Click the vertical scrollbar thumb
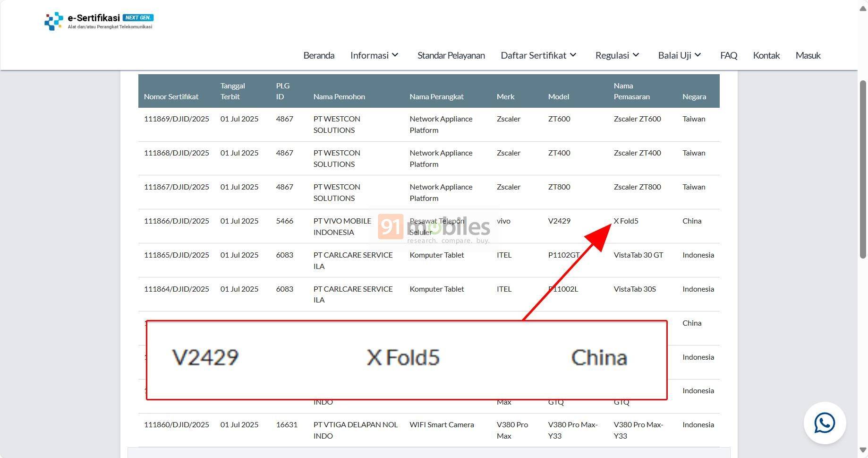 (x=863, y=169)
